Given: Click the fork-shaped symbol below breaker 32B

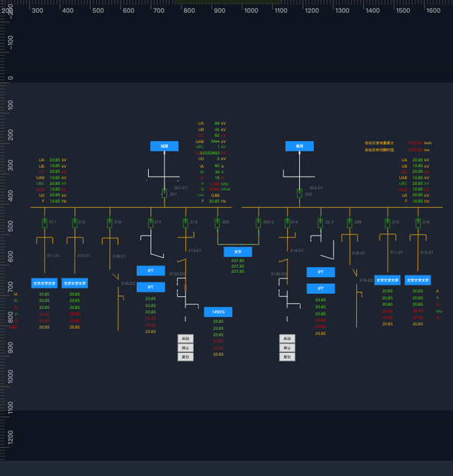Looking at the screenshot, I should [350, 237].
